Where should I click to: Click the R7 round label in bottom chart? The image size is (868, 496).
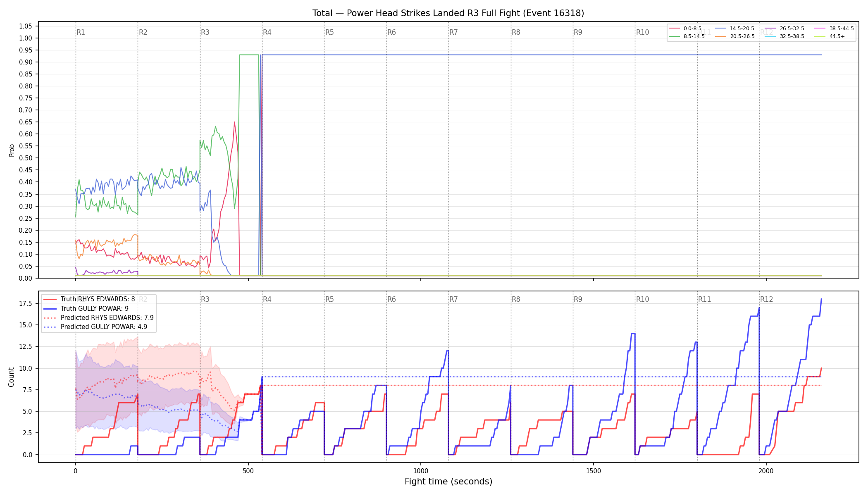coord(453,299)
